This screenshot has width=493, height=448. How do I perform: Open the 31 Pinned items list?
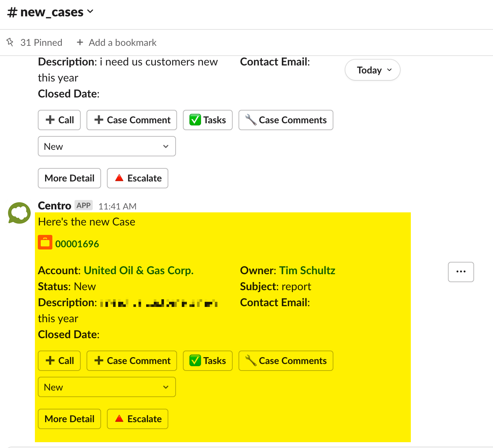[x=41, y=43]
